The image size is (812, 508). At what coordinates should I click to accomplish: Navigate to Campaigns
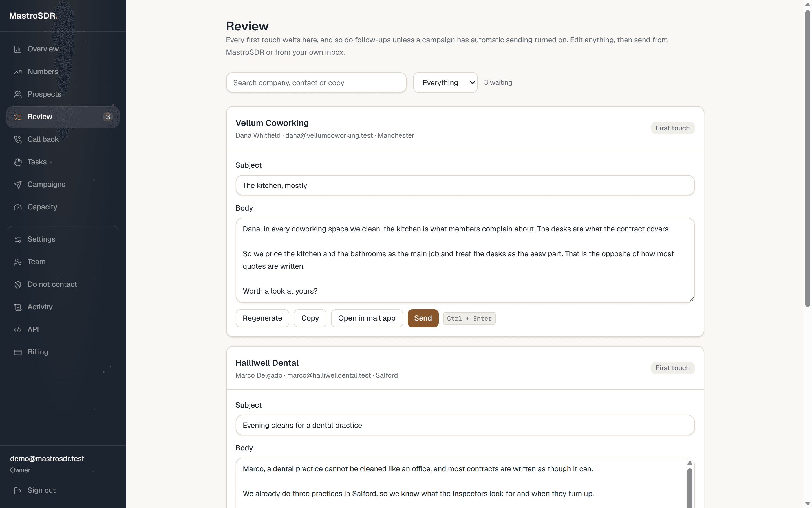[x=63, y=185]
